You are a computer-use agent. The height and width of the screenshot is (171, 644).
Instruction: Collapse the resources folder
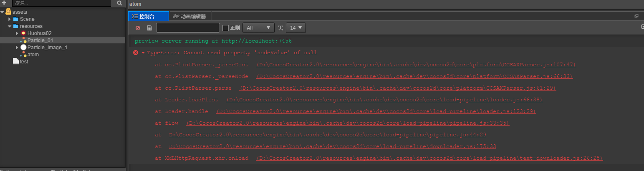10,26
